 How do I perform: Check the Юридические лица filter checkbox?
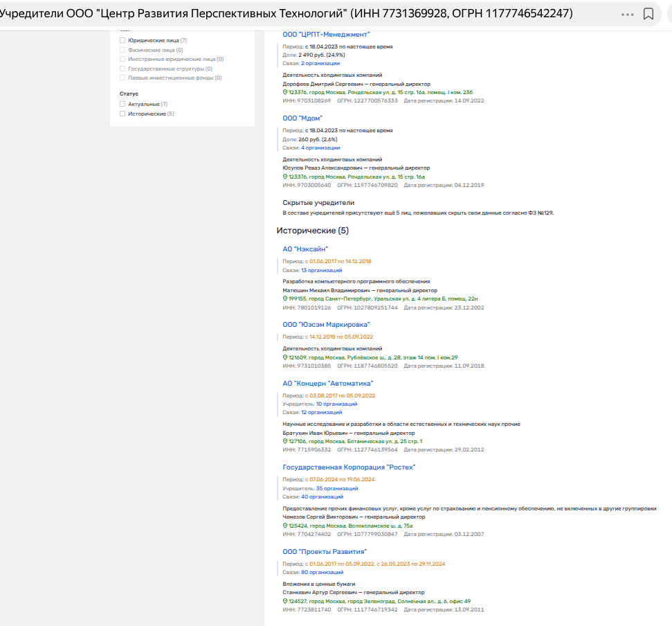pyautogui.click(x=122, y=41)
